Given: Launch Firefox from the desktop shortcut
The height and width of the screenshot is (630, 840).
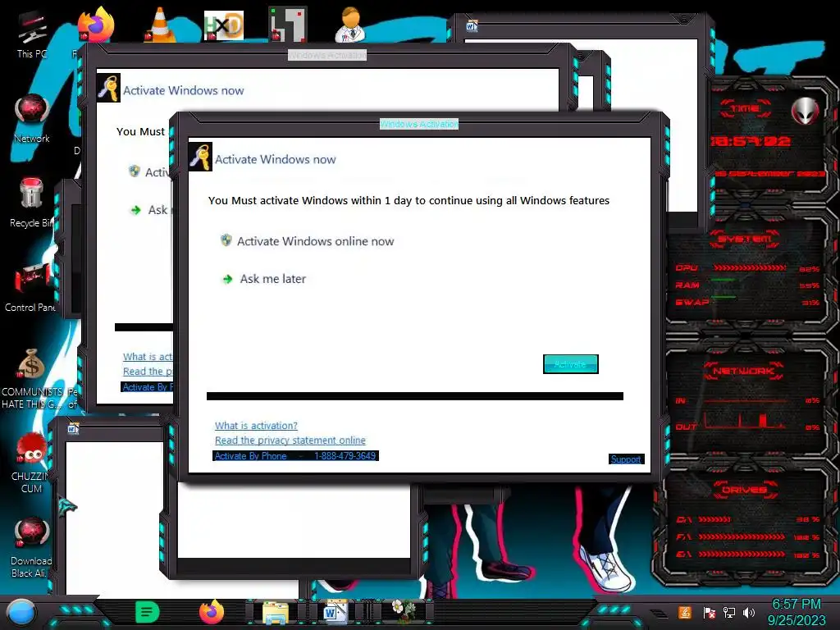Looking at the screenshot, I should 97,24.
